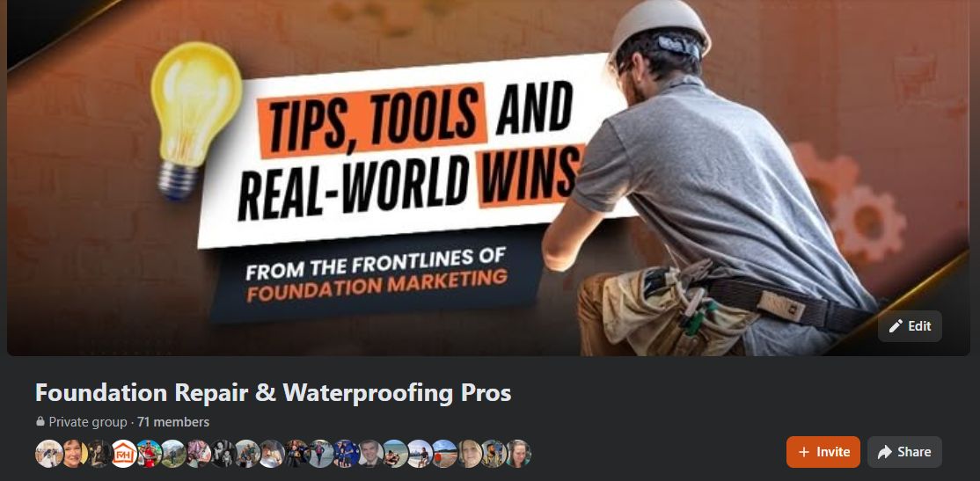This screenshot has width=980, height=481.
Task: Click the Share arrow button
Action: pyautogui.click(x=904, y=452)
